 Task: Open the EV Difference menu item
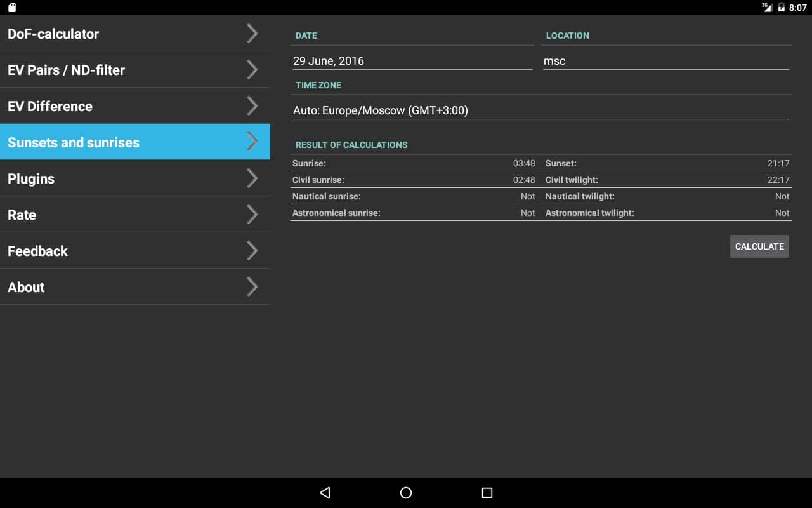(121, 106)
